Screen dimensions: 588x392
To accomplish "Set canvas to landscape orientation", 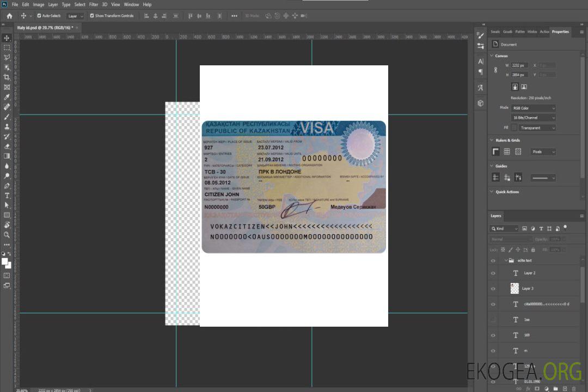I will [524, 87].
